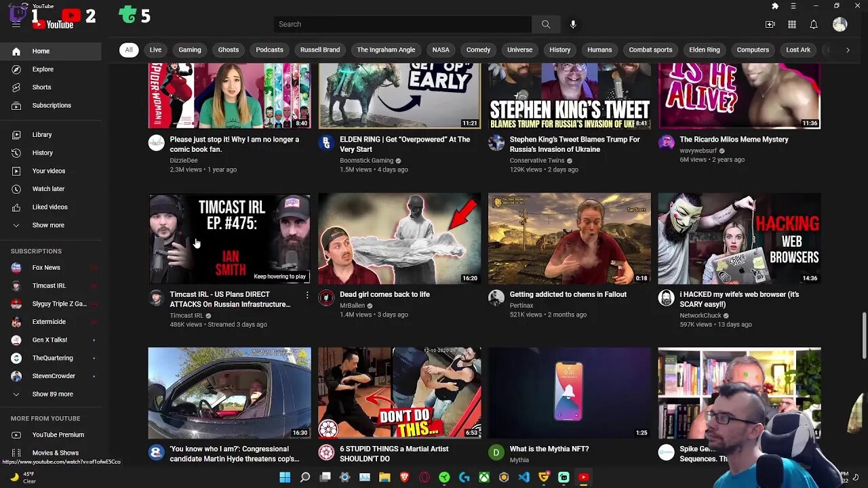Select the Podcasts filter chip
Image resolution: width=868 pixels, height=488 pixels.
click(269, 49)
